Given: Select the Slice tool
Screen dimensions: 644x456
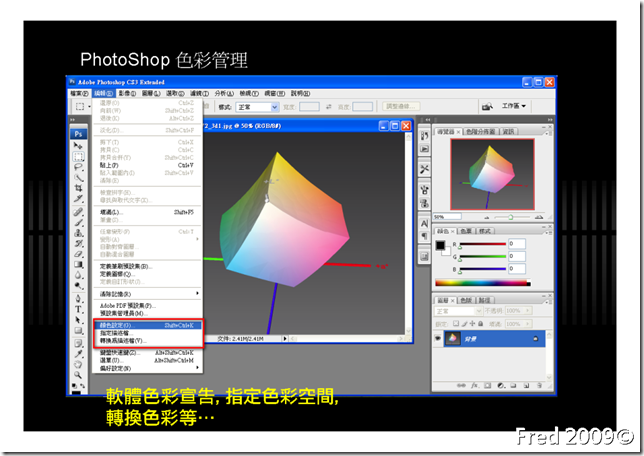Looking at the screenshot, I should click(x=78, y=199).
